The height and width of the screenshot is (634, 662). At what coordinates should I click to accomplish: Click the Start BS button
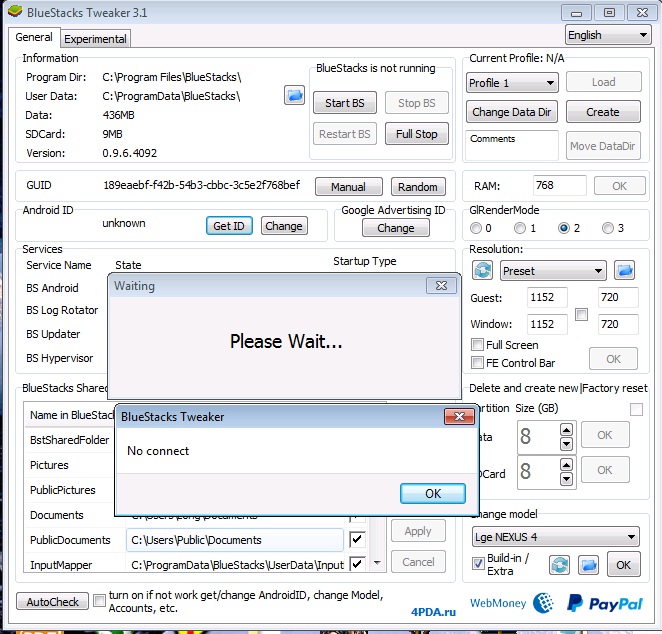345,103
